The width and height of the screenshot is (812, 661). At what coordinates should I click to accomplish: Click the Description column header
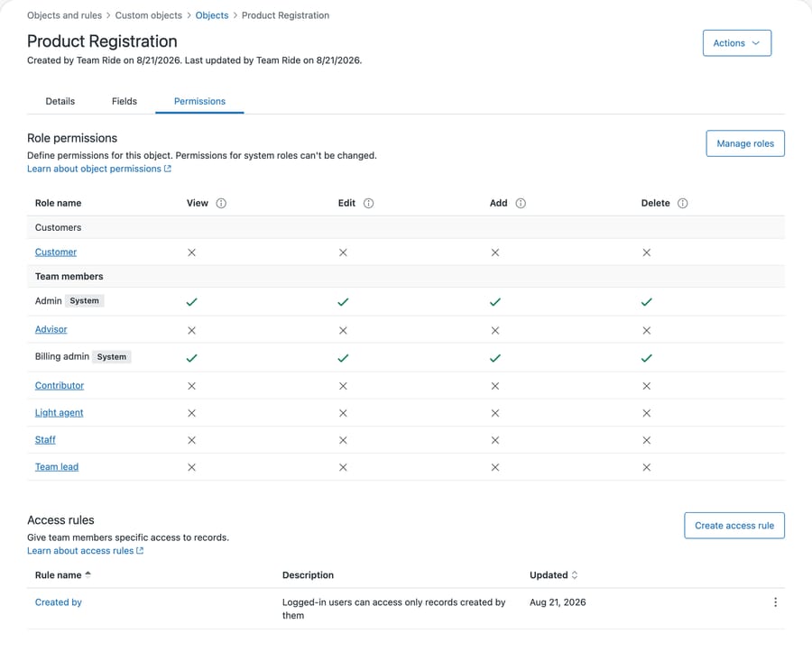(x=308, y=575)
